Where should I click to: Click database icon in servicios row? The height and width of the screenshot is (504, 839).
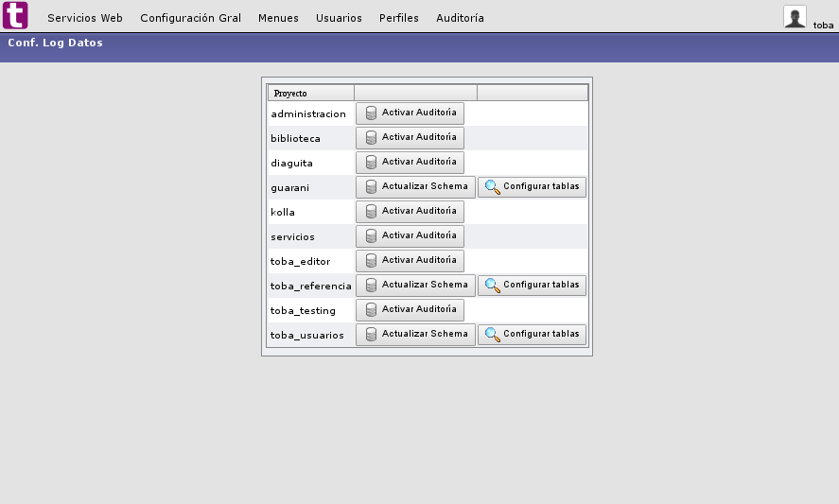[x=371, y=236]
